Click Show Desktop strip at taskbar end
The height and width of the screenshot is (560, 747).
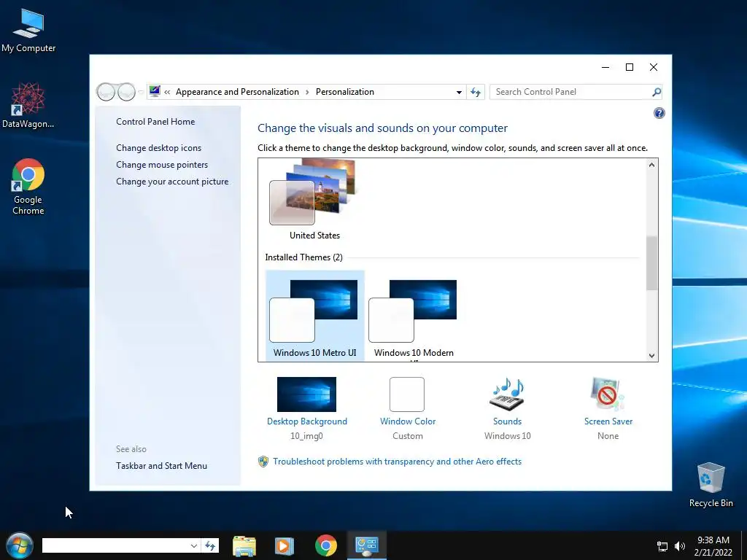[743, 545]
